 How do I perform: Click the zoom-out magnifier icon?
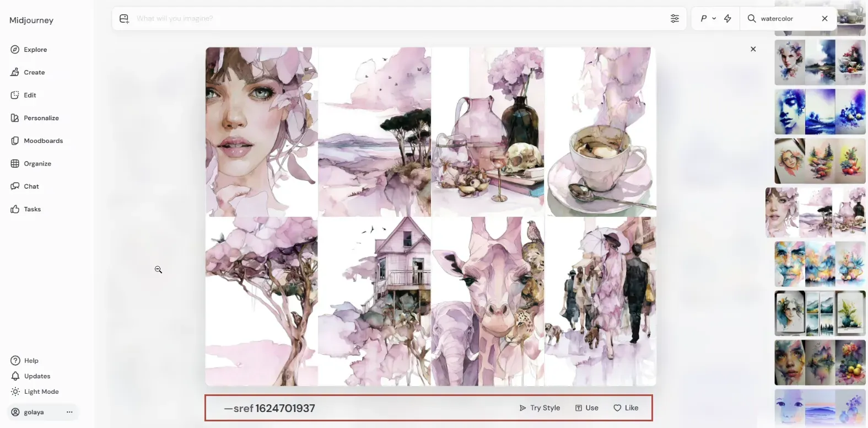158,270
